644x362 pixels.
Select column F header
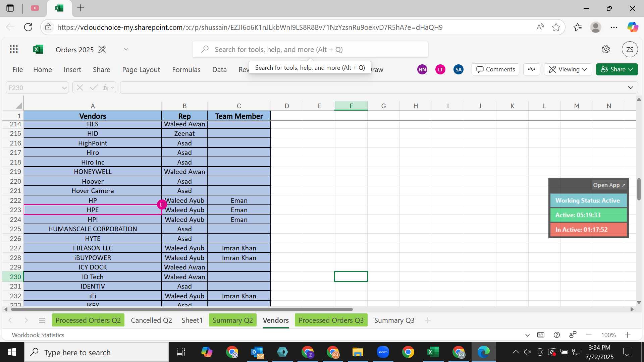351,106
